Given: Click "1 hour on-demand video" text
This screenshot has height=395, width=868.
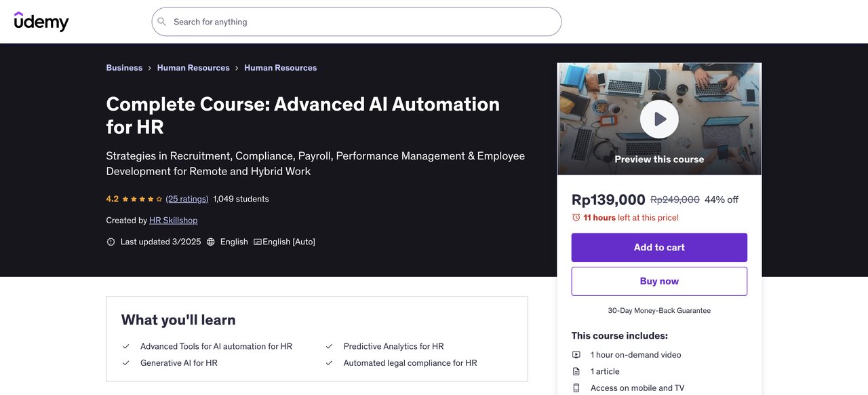Looking at the screenshot, I should pos(636,355).
